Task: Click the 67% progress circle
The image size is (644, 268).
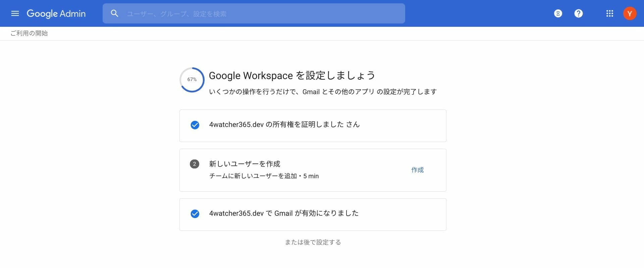Action: pyautogui.click(x=192, y=79)
